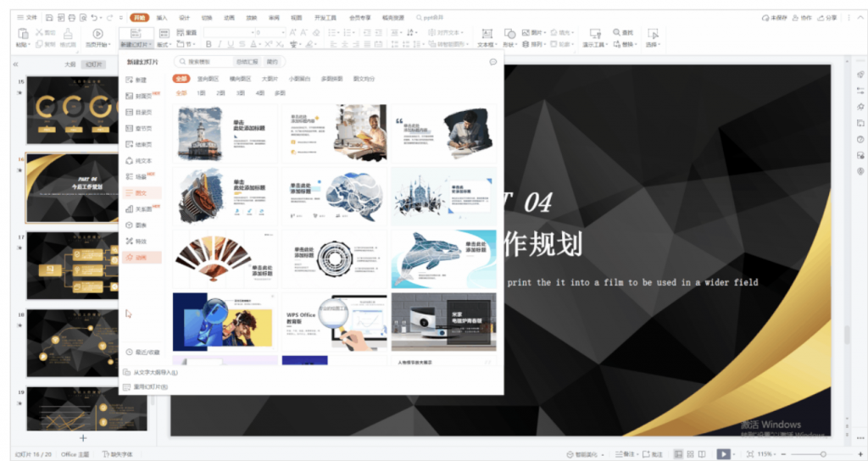868x461 pixels.
Task: Apply Bold formatting
Action: click(209, 44)
